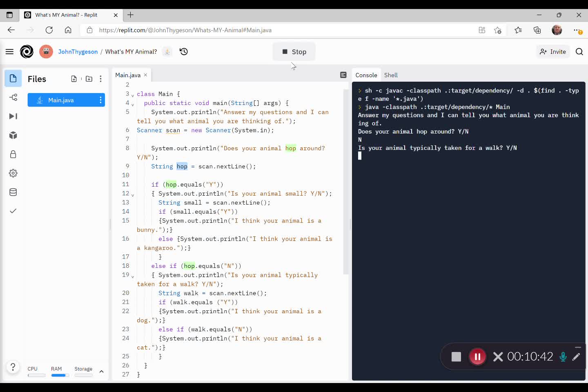Image resolution: width=588 pixels, height=392 pixels.
Task: Open the unit tests checkmark icon
Action: (x=13, y=211)
